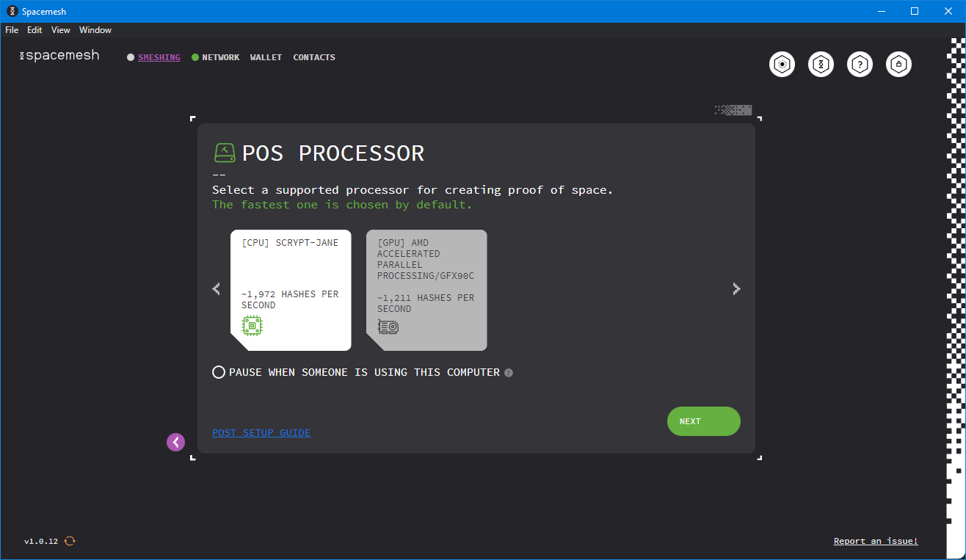Open the View menu
The height and width of the screenshot is (560, 966).
[61, 30]
